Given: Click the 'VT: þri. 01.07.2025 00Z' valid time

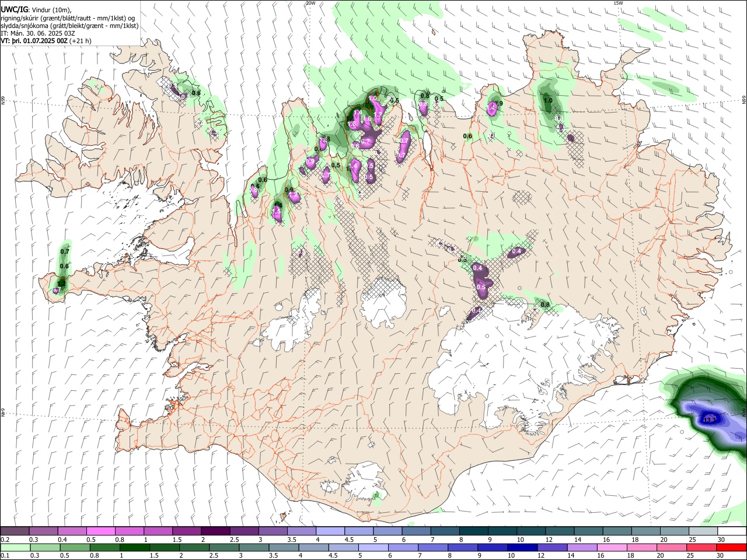Looking at the screenshot, I should point(34,41).
